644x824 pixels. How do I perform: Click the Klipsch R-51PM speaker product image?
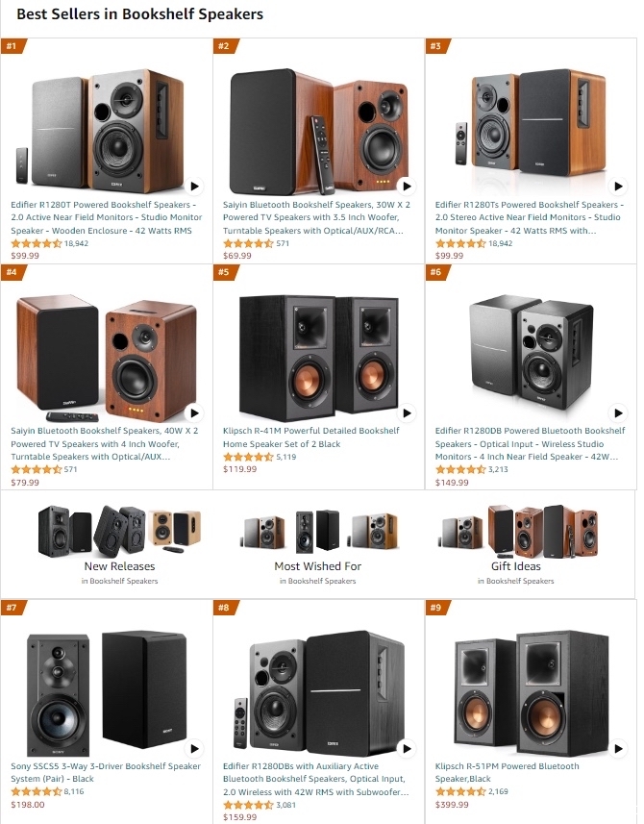[531, 692]
